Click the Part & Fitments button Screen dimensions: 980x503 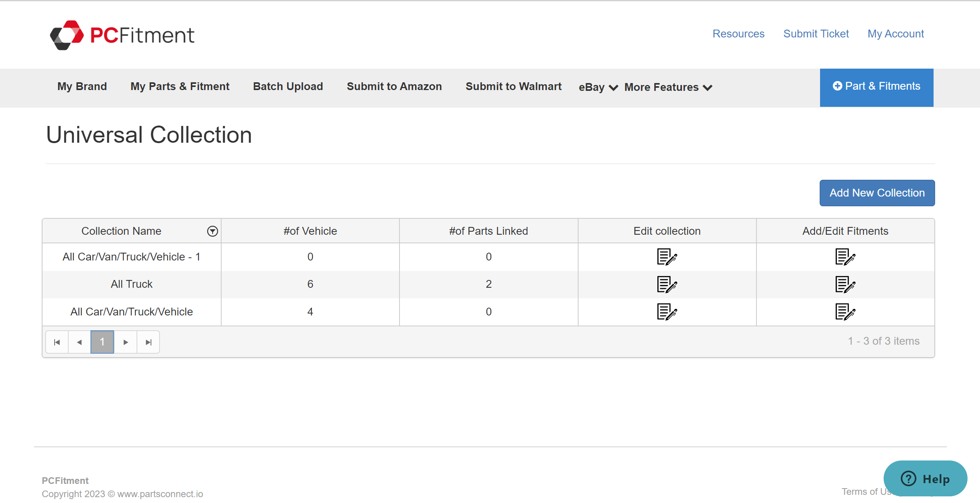coord(876,87)
